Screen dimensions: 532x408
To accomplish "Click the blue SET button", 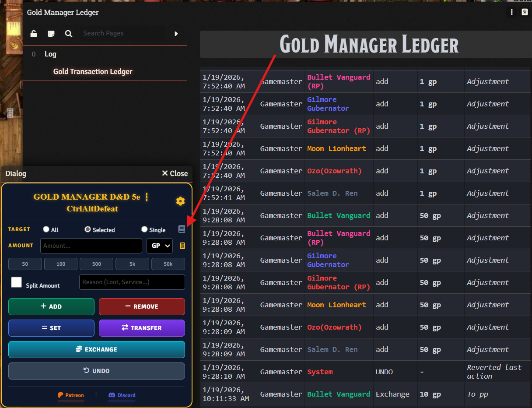I will pos(51,328).
